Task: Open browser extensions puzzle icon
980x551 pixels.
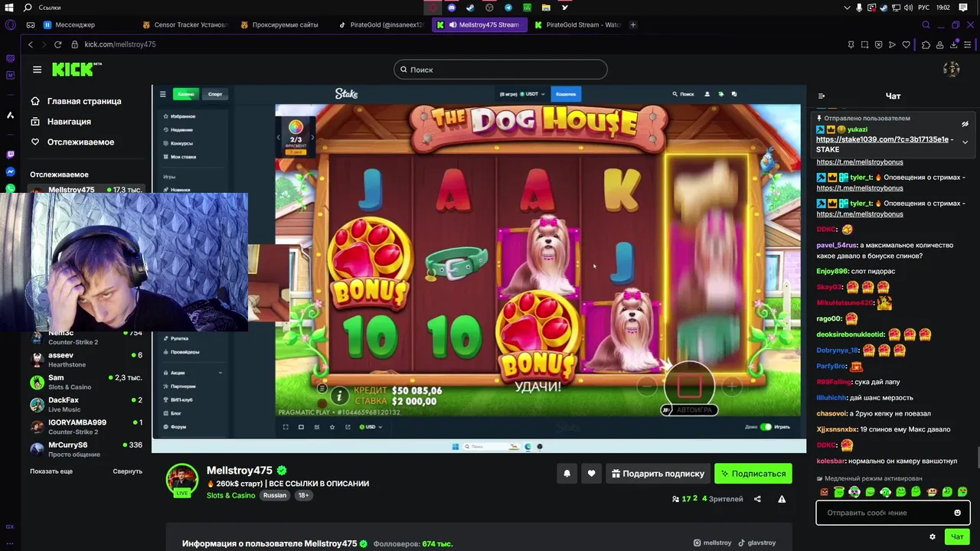Action: (x=926, y=44)
